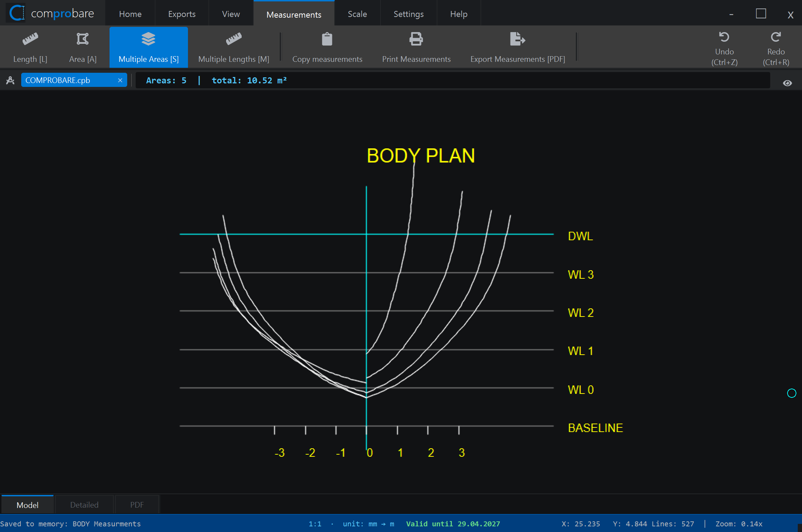Click the station label -1 on the axis
Image resolution: width=802 pixels, height=532 pixels.
[341, 453]
